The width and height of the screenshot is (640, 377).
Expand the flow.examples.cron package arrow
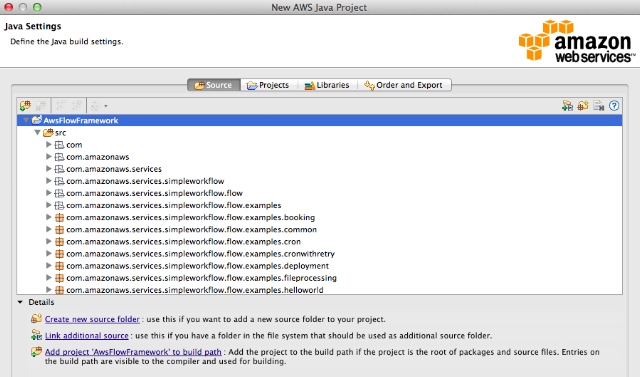49,242
